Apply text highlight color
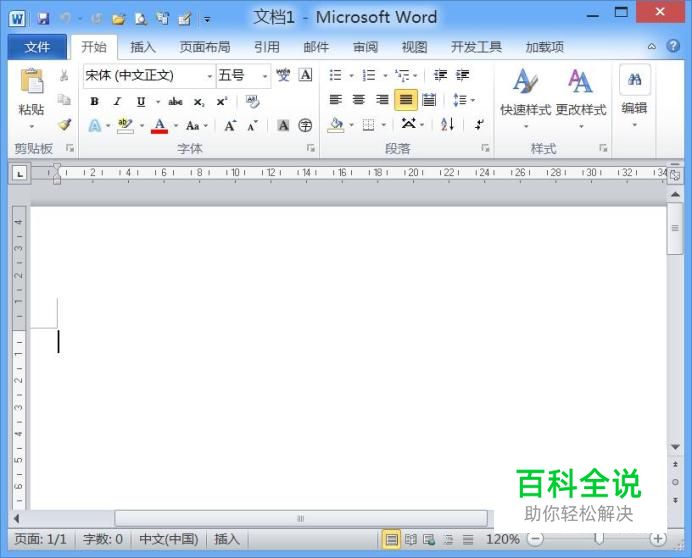This screenshot has width=692, height=558. [125, 126]
